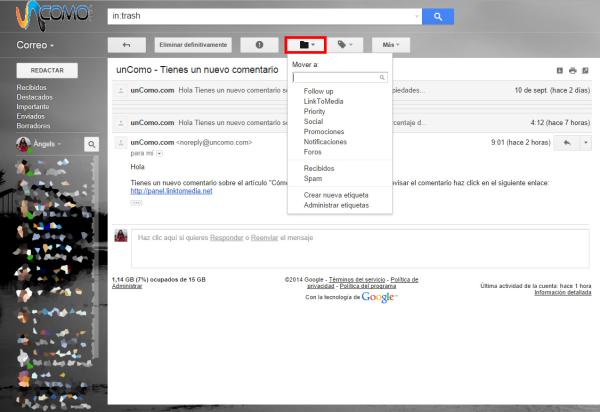Click the back arrow toolbar button

(x=127, y=45)
